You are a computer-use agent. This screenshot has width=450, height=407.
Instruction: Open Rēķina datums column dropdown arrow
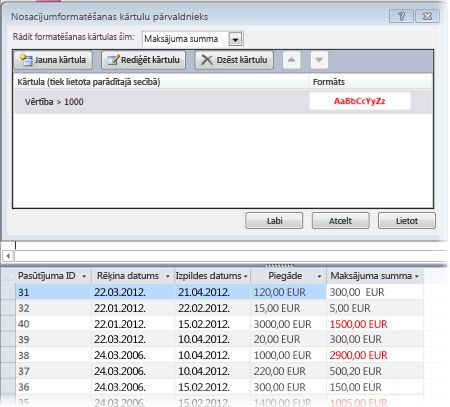[x=168, y=276]
